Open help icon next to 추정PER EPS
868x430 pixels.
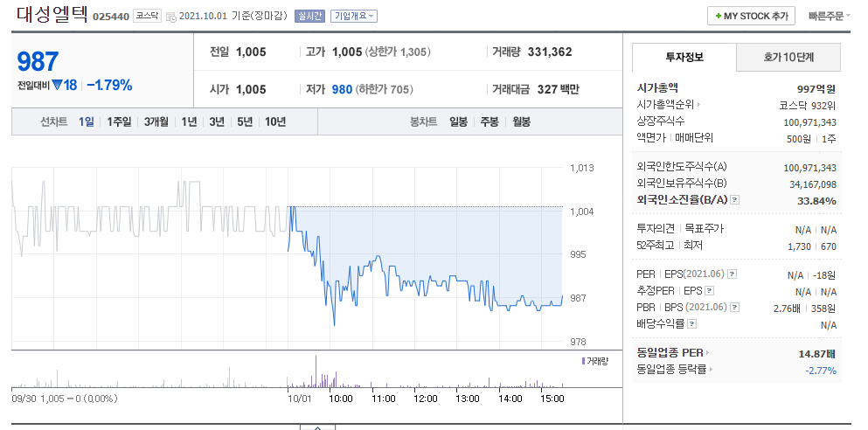710,290
